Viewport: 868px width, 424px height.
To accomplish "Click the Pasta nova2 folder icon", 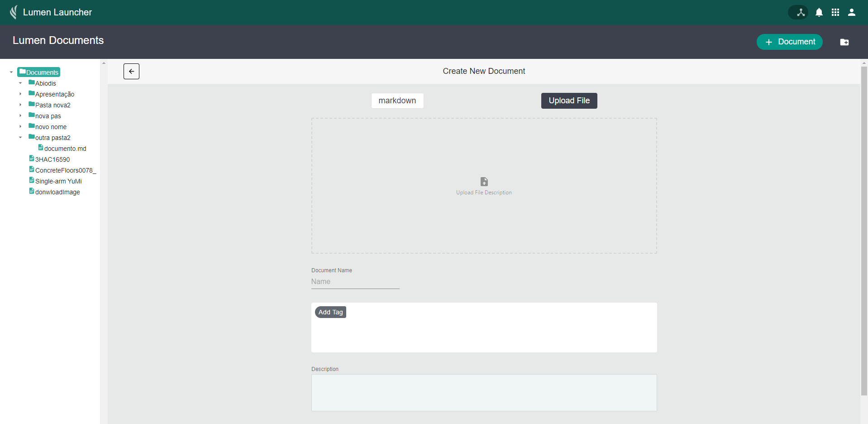I will pos(32,104).
